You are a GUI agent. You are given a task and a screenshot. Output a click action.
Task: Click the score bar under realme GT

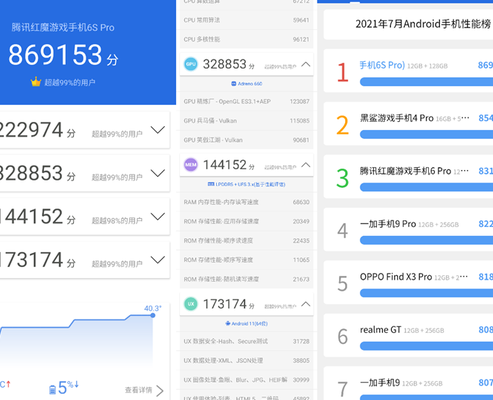pos(426,346)
